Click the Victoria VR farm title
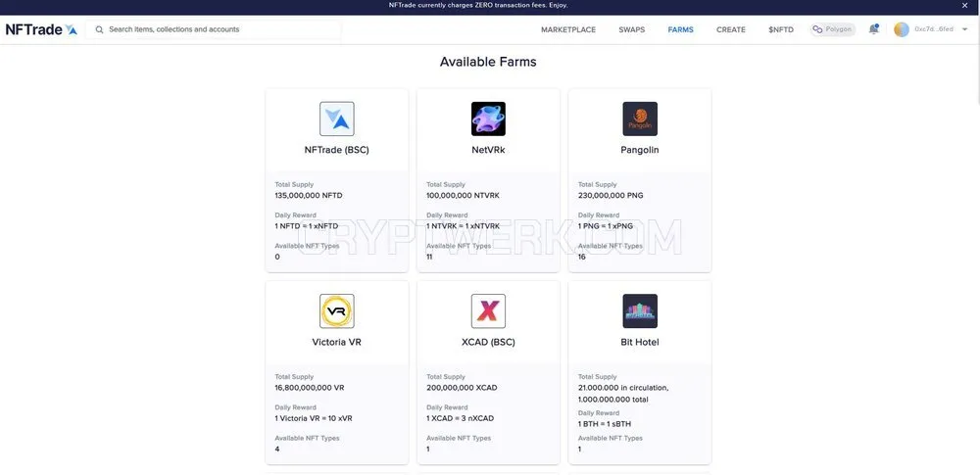 tap(337, 343)
